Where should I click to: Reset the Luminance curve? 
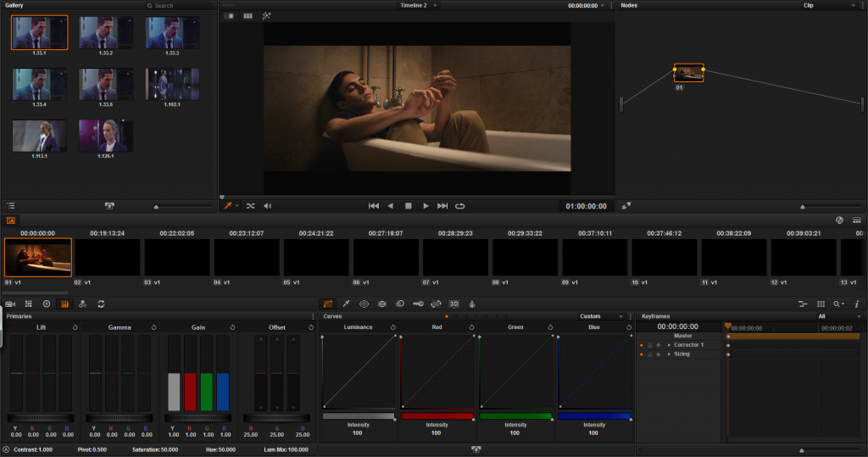393,327
